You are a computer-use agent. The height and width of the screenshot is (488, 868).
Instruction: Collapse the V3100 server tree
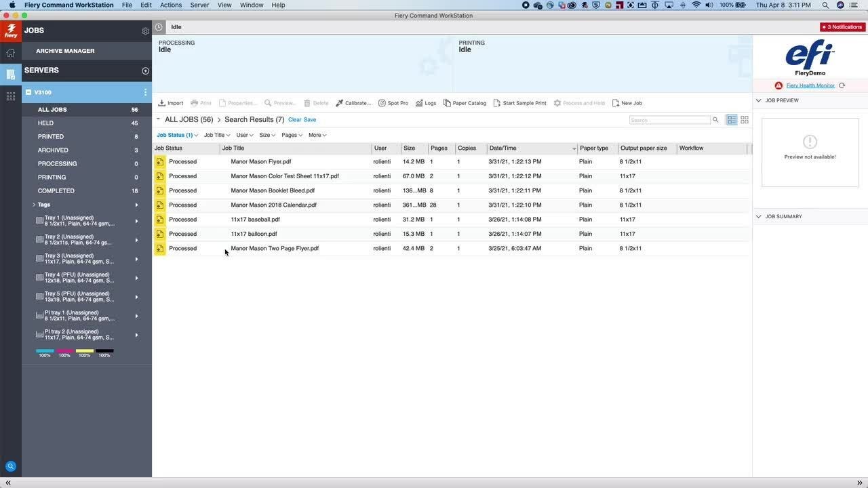tap(28, 92)
